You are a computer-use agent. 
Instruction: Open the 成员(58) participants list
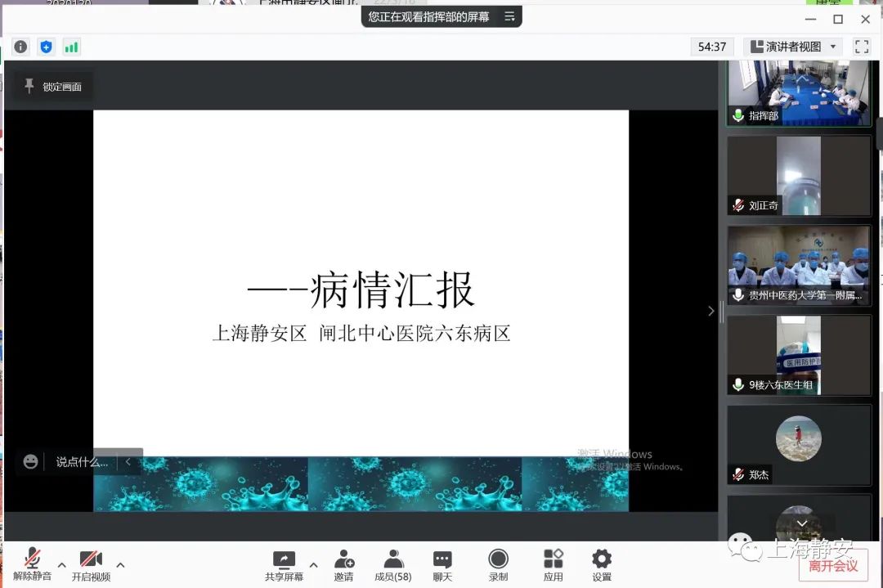393,565
